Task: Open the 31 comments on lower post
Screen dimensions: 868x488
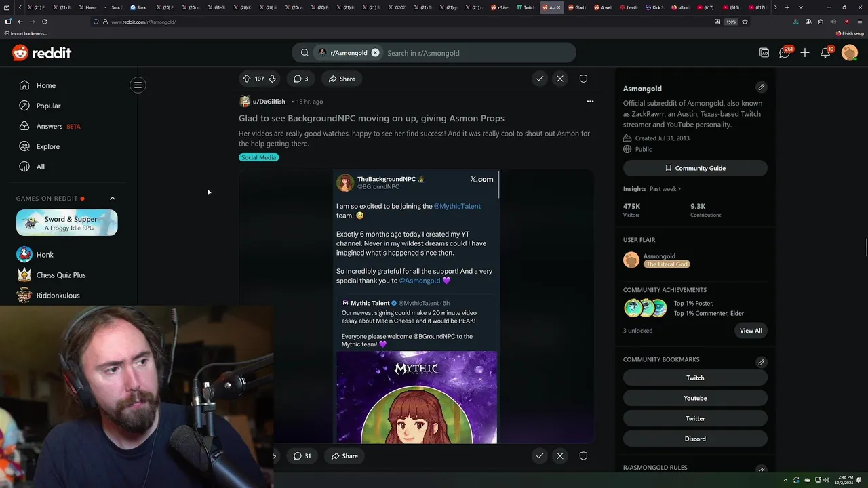Action: pos(302,456)
